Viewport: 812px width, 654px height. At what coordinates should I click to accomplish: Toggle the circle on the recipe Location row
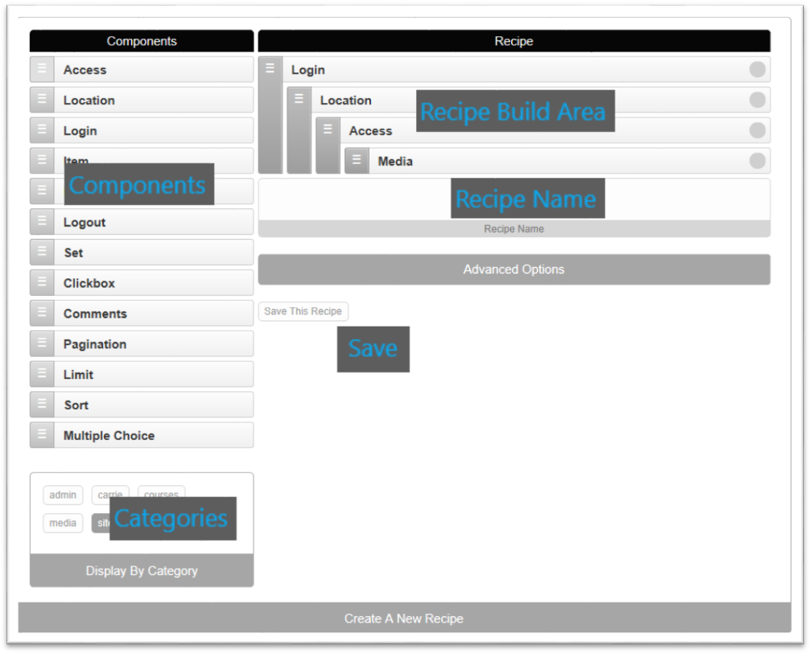(x=757, y=100)
